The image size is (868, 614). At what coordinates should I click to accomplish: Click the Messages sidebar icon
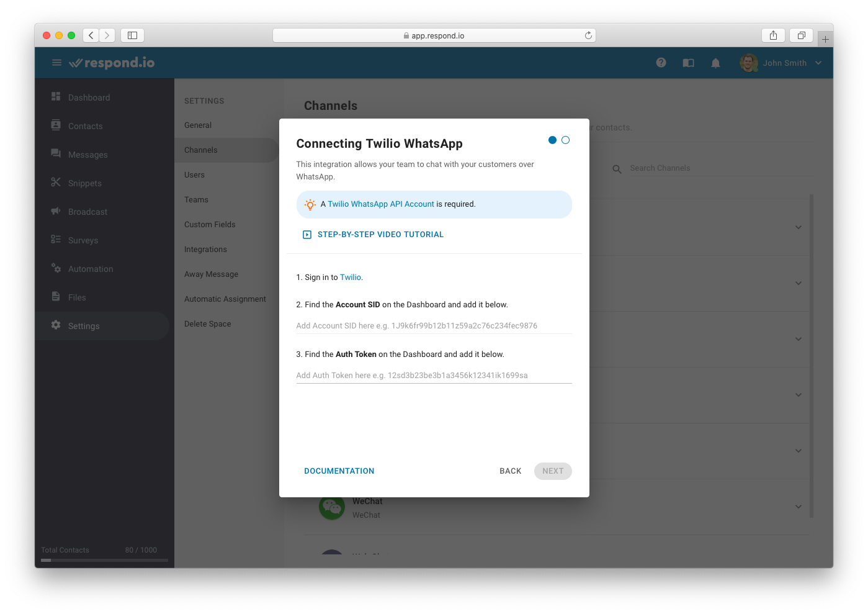56,154
